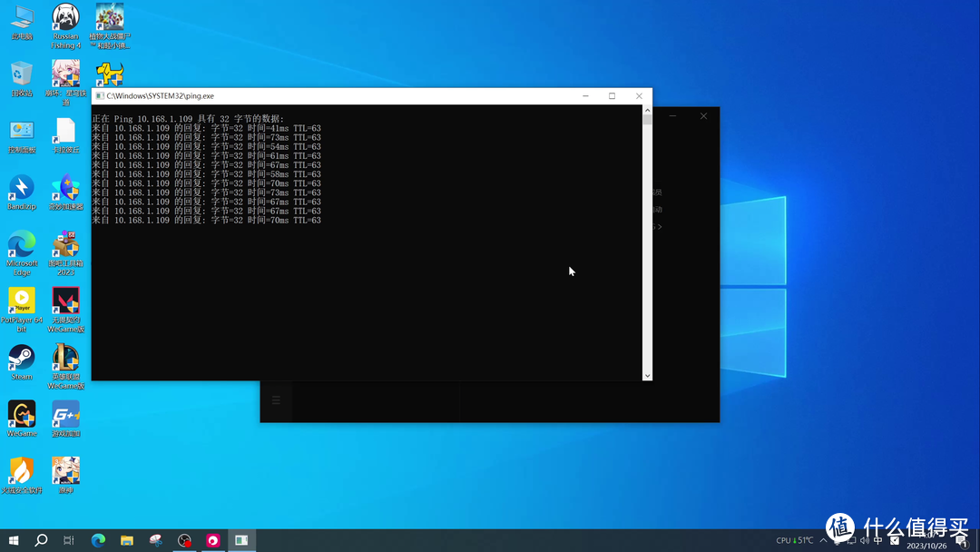Open Task View in the taskbar

(69, 540)
